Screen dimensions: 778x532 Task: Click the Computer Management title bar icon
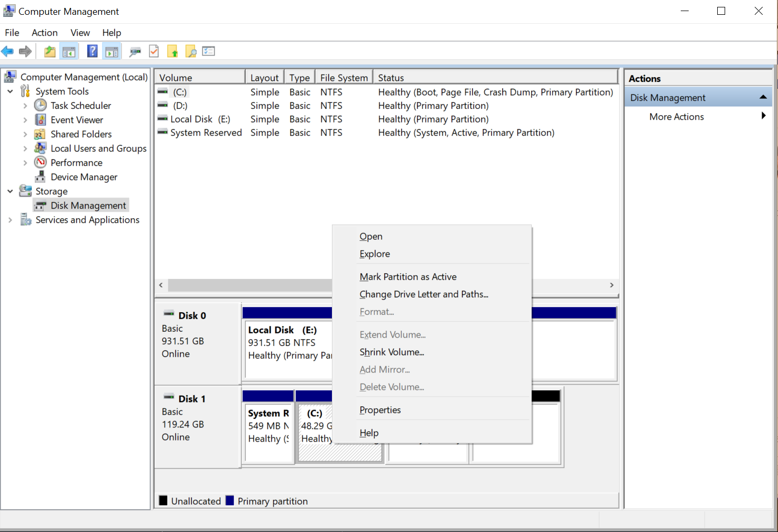[9, 11]
